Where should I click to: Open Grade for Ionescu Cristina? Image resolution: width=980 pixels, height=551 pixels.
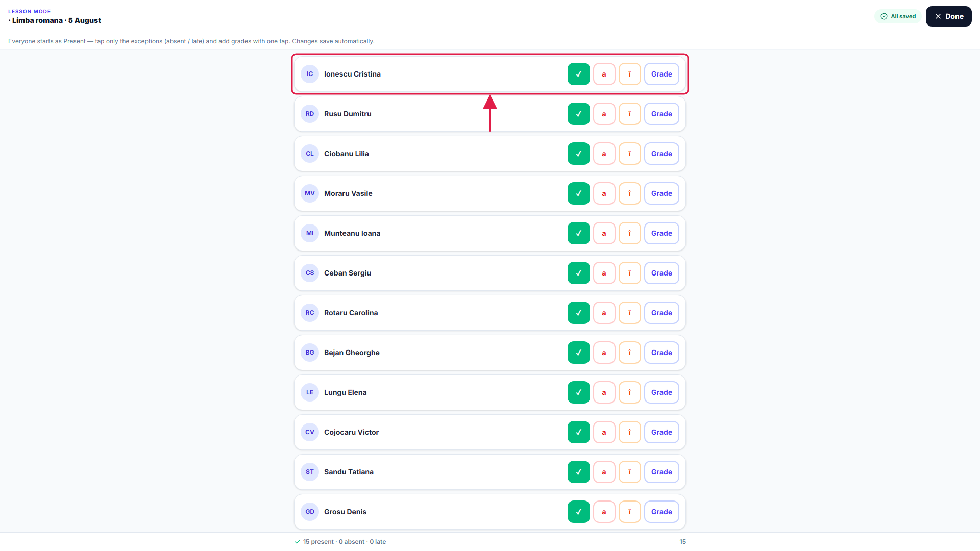[661, 74]
